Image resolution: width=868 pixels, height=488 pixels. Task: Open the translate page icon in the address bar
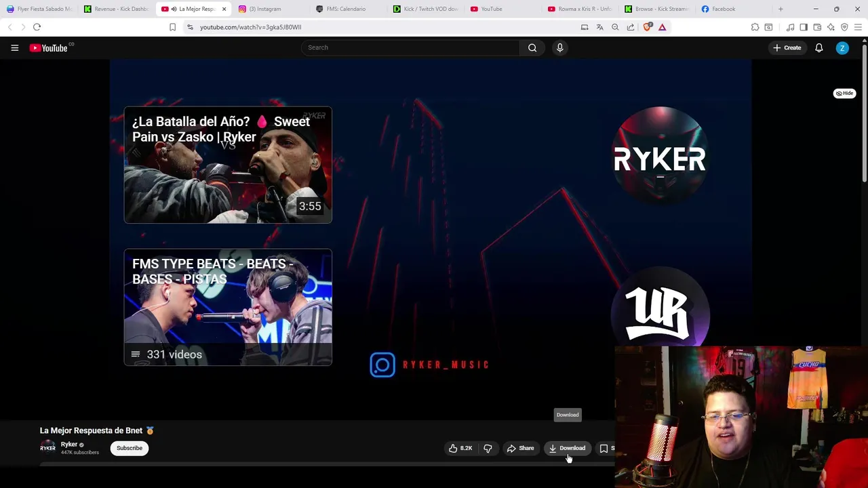pos(599,27)
